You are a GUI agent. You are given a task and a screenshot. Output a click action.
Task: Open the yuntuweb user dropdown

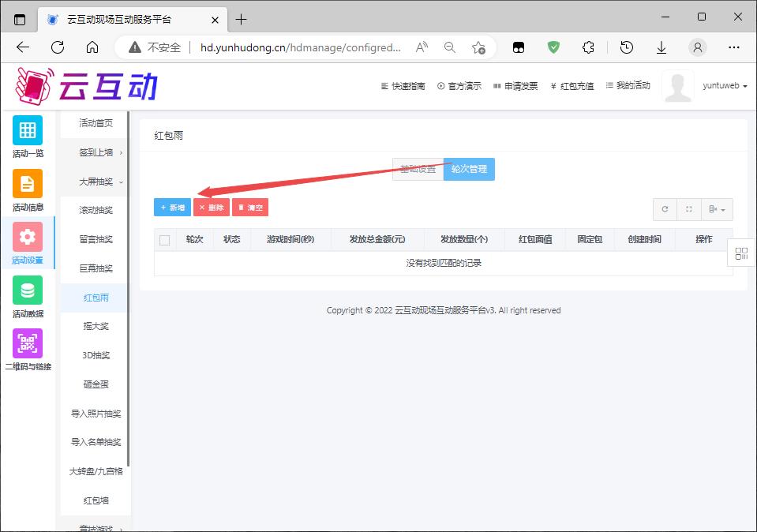coord(725,86)
